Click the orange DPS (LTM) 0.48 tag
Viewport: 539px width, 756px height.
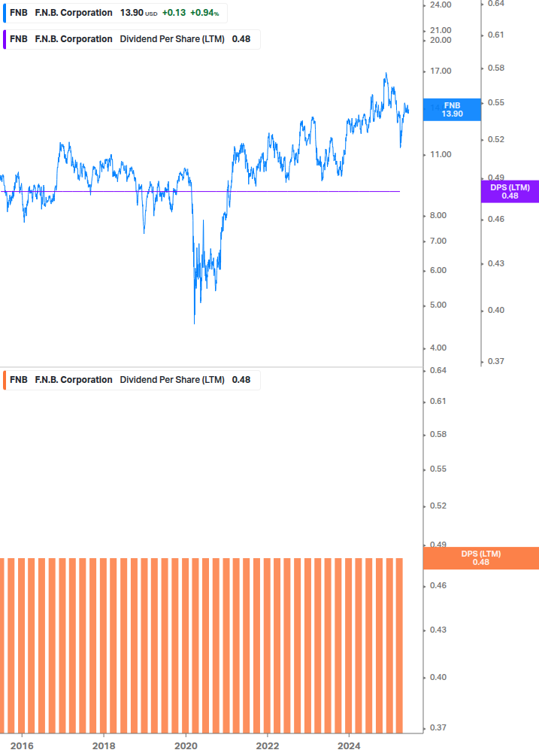(x=480, y=558)
